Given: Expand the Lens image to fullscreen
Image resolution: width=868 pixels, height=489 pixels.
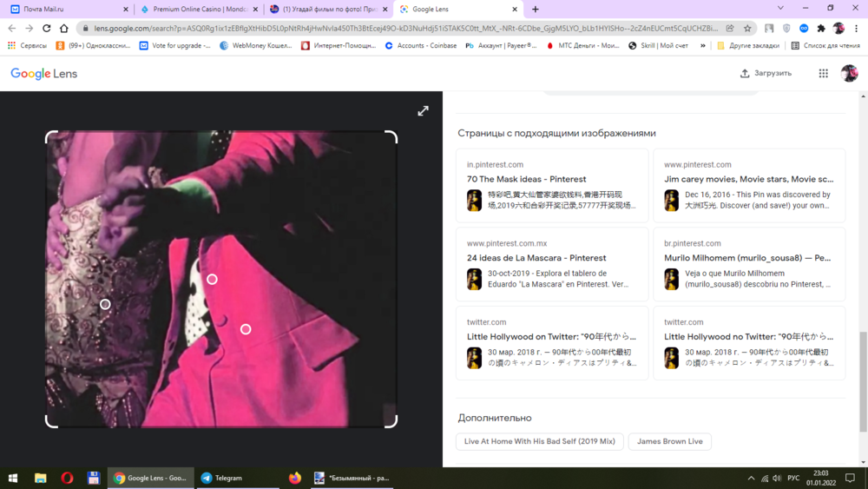Looking at the screenshot, I should pyautogui.click(x=423, y=111).
